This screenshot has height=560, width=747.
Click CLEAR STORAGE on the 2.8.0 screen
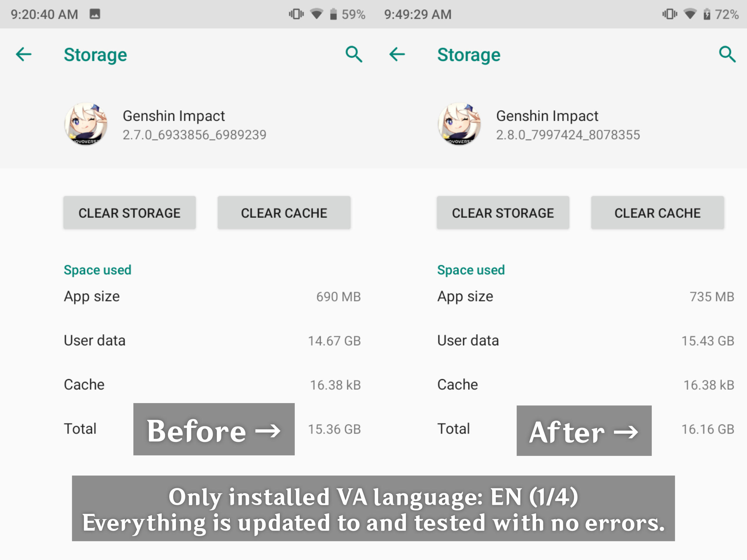pyautogui.click(x=503, y=213)
